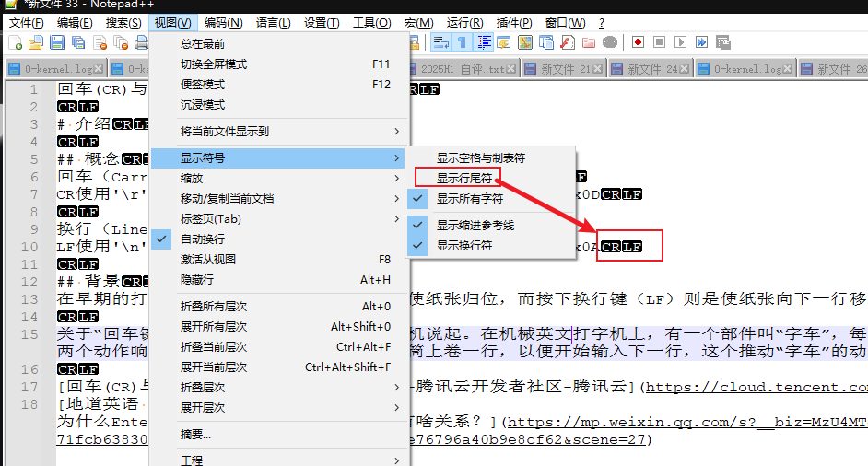Click the Save All toolbar icon
The image size is (868, 466).
(x=78, y=42)
